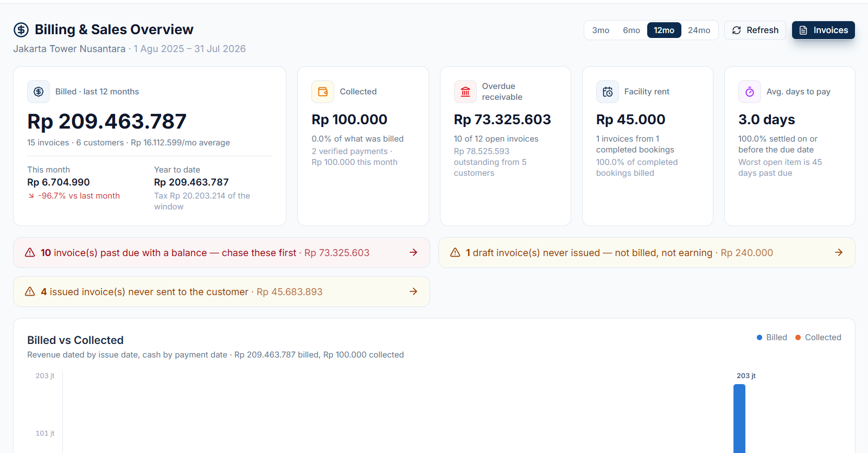Click the 100.0% of completed bookings billed text
The image size is (868, 453).
pos(637,168)
